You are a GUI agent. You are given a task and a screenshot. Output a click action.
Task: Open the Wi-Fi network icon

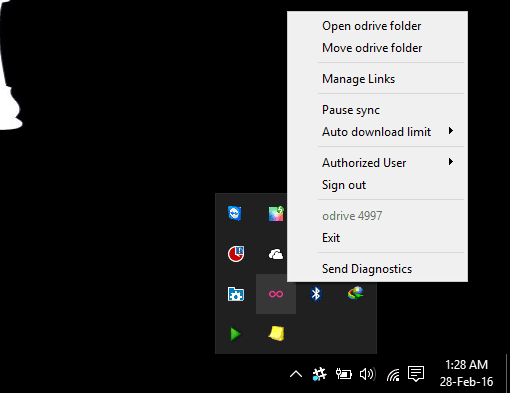(x=393, y=375)
